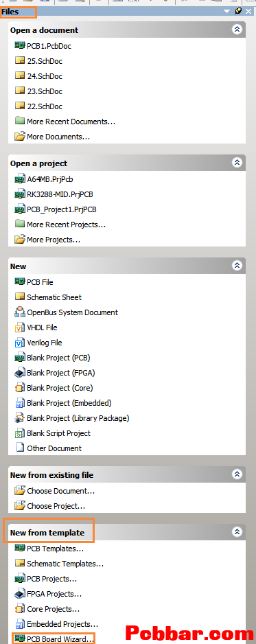Image resolution: width=256 pixels, height=644 pixels.
Task: Open the More Recent Documents folder icon
Action: point(20,121)
